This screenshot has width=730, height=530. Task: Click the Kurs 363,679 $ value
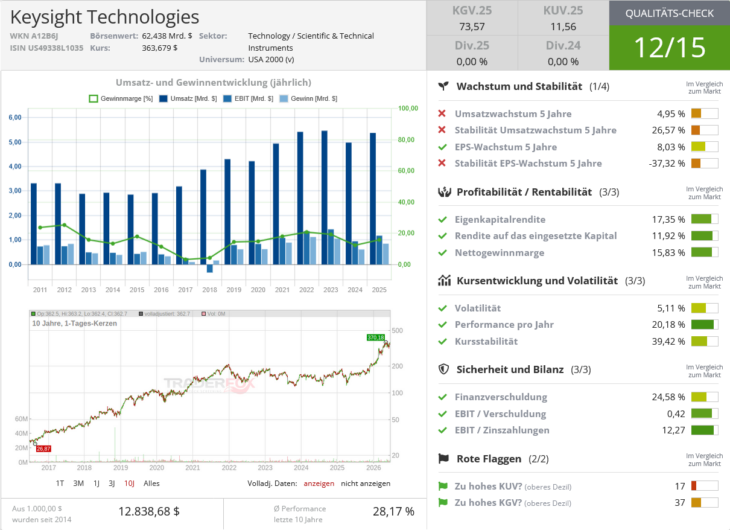[x=160, y=48]
